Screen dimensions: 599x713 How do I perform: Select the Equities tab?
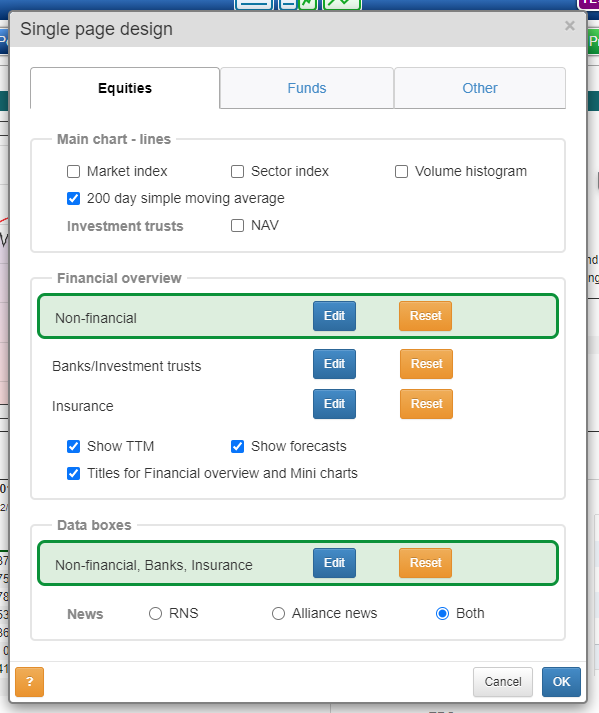[x=125, y=88]
